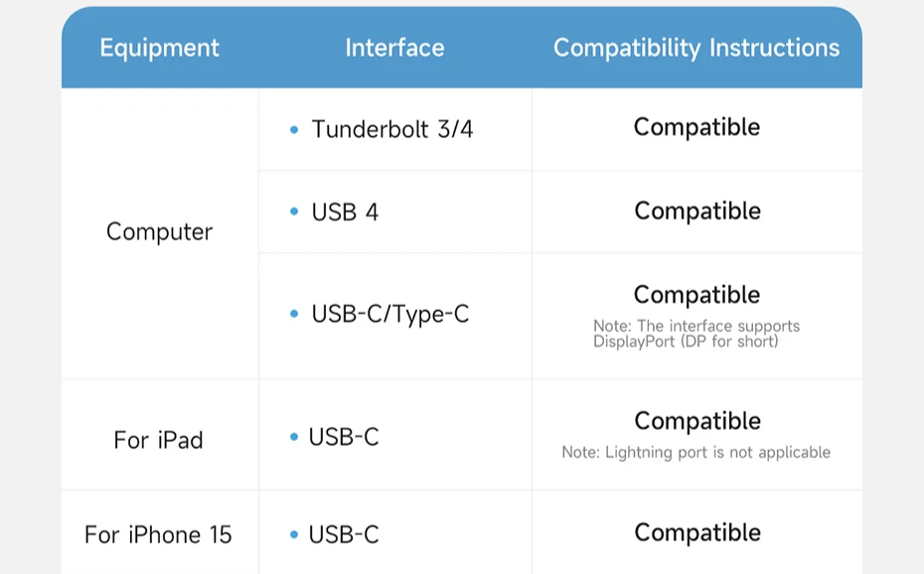Select the USB 4 interface entry
Viewport: 924px width, 574px height.
tap(345, 212)
